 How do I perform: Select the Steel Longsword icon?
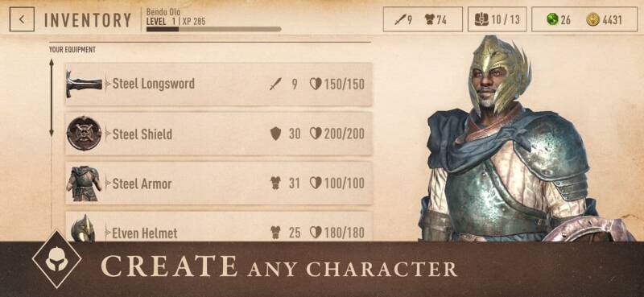click(x=84, y=84)
